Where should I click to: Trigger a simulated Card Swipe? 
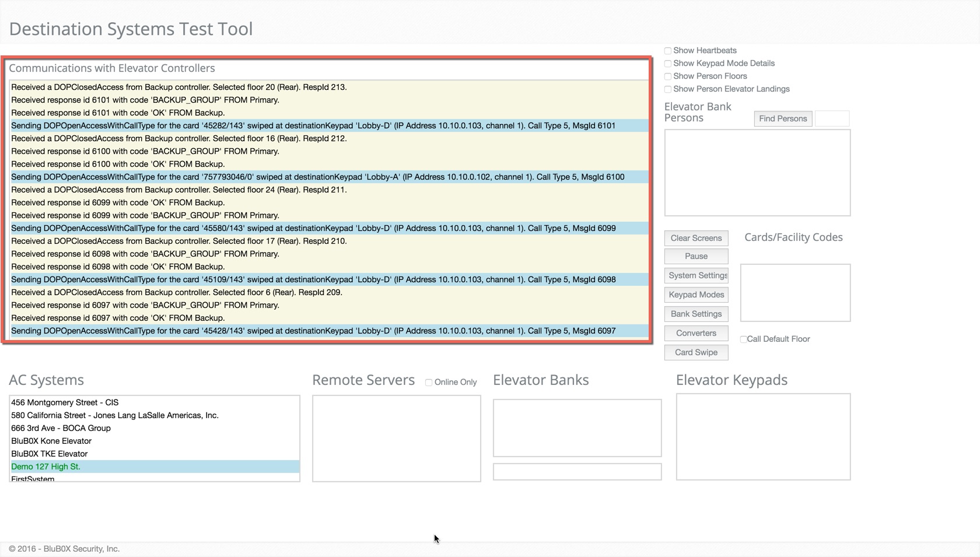pos(696,352)
